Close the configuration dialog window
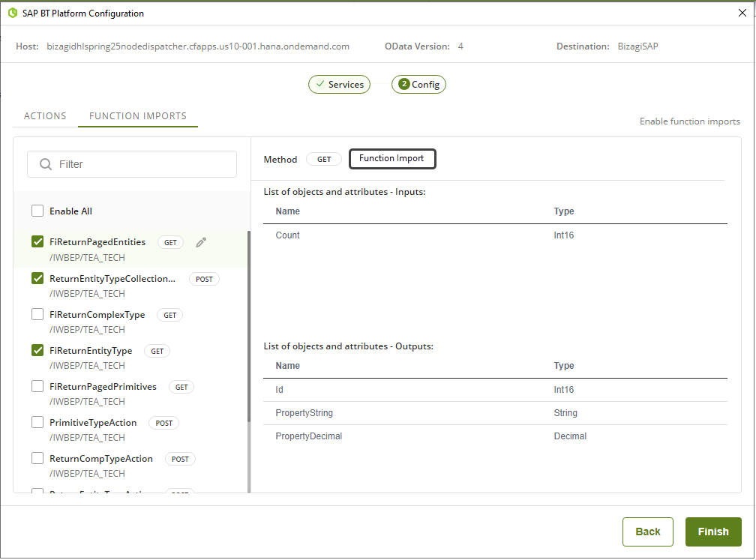Viewport: 756px width, 560px height. [742, 13]
